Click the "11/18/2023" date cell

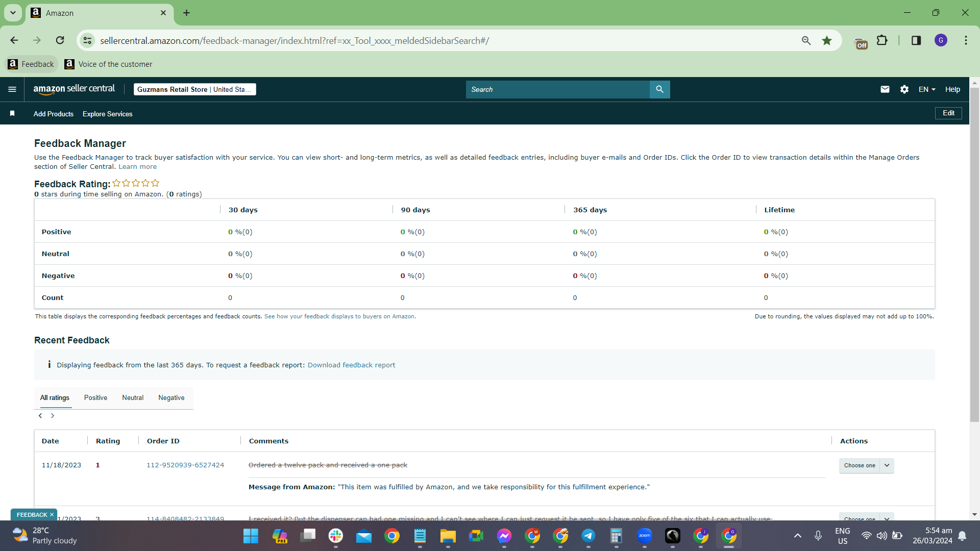click(x=61, y=465)
